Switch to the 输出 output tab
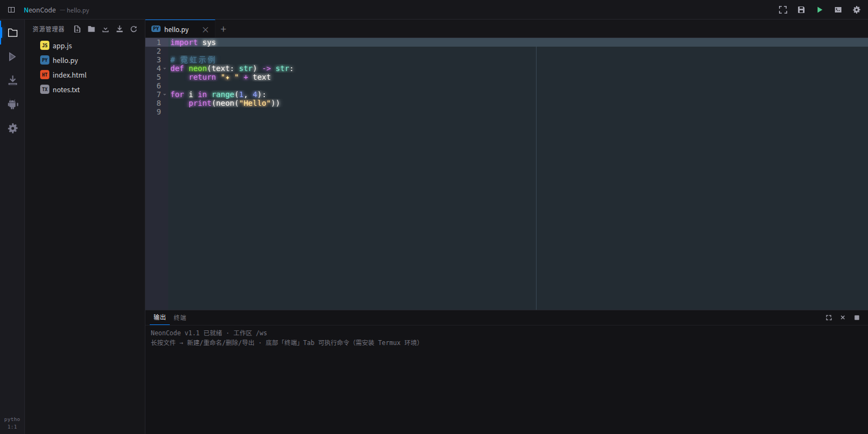This screenshot has height=434, width=868. coord(159,317)
